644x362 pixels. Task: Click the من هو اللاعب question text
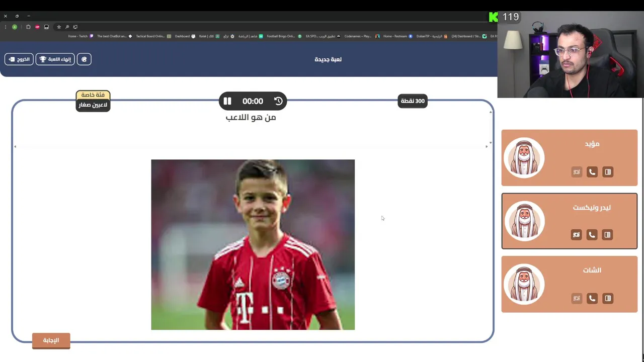251,117
